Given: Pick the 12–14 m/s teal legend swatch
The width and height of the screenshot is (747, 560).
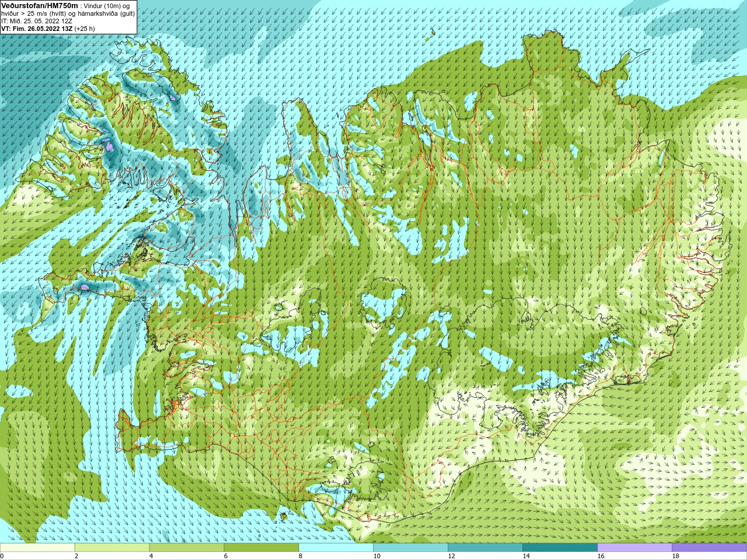Looking at the screenshot, I should pyautogui.click(x=486, y=548).
